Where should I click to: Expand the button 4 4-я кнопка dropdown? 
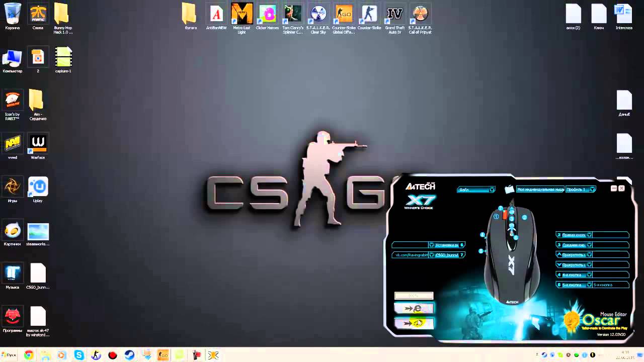tap(589, 275)
